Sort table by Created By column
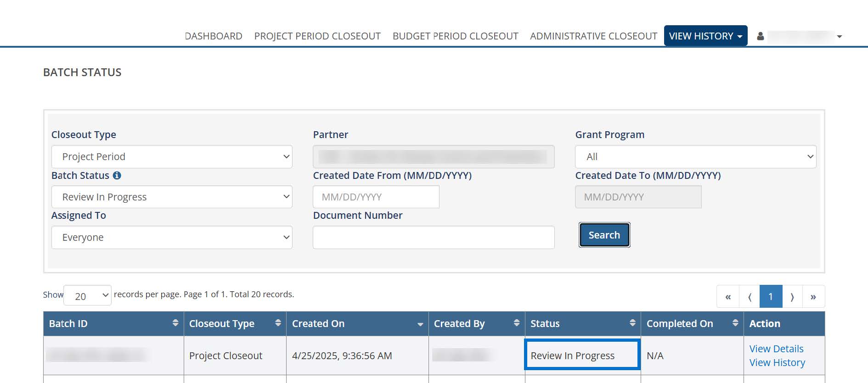The image size is (868, 383). [517, 323]
